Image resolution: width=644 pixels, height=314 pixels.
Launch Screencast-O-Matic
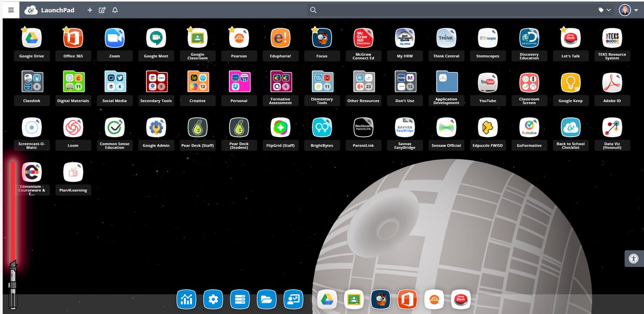point(32,128)
